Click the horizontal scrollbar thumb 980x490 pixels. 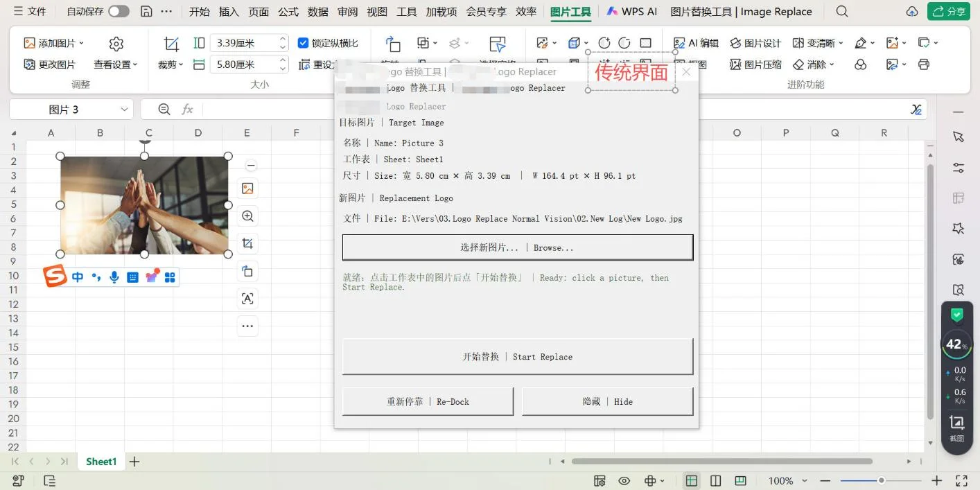coord(721,462)
